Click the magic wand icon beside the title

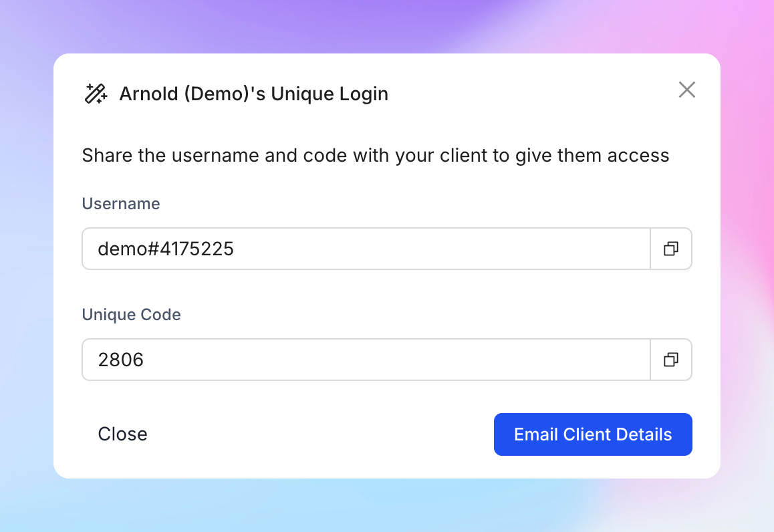pyautogui.click(x=96, y=94)
